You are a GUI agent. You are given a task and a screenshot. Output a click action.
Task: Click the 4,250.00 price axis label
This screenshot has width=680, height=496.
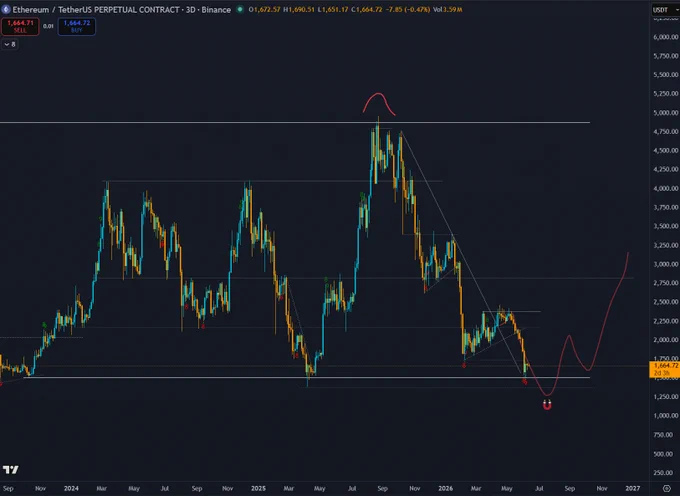(x=666, y=170)
